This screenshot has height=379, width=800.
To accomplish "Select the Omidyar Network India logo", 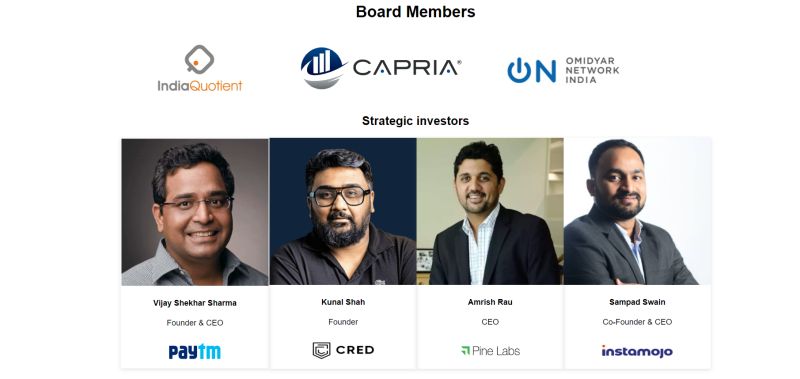I will coord(563,70).
